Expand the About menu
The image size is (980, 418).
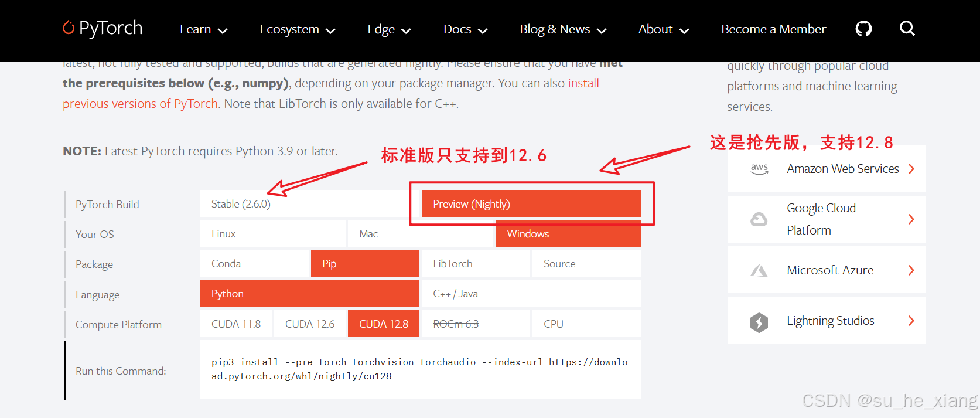pyautogui.click(x=664, y=29)
